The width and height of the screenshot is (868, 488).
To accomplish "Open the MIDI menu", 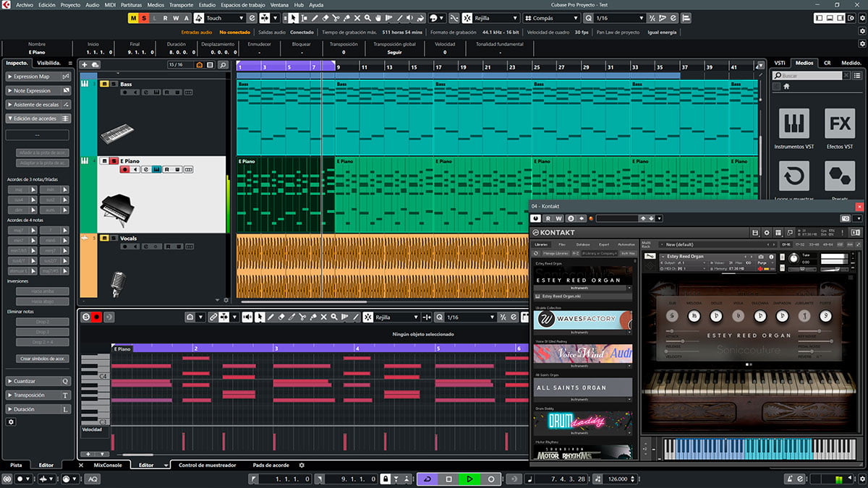I will tap(111, 4).
